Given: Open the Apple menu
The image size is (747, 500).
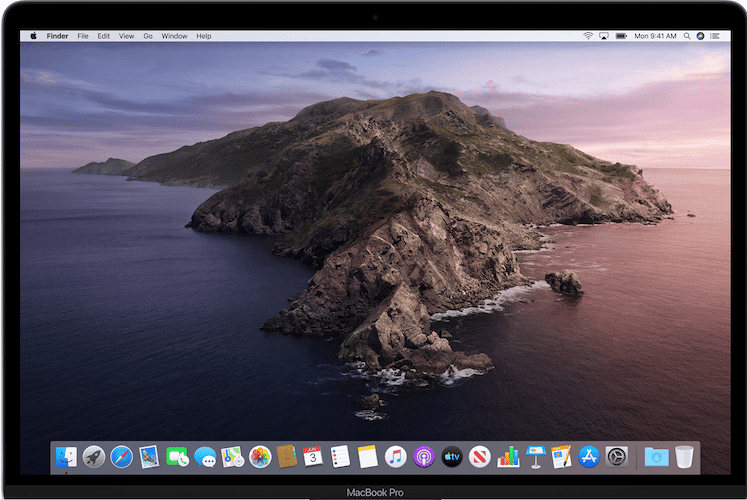Looking at the screenshot, I should pyautogui.click(x=33, y=36).
